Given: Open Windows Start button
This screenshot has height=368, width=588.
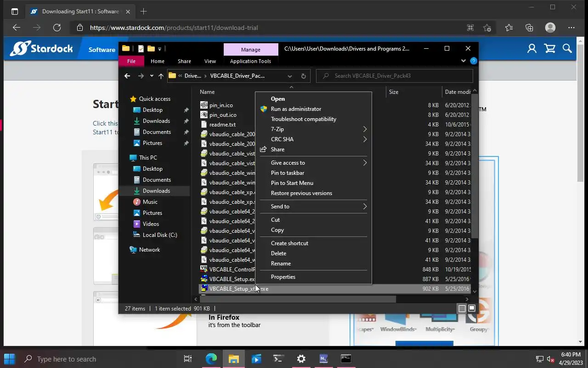Looking at the screenshot, I should [x=10, y=359].
